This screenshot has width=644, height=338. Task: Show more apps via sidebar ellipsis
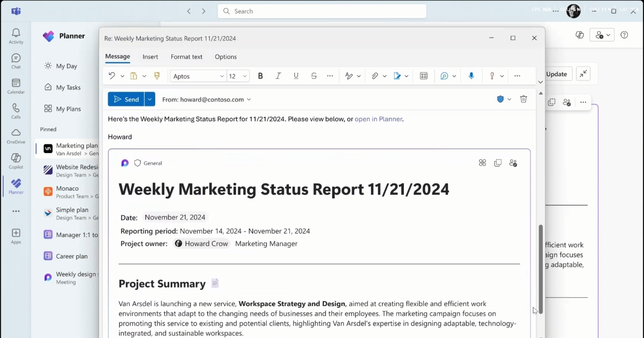[x=16, y=211]
